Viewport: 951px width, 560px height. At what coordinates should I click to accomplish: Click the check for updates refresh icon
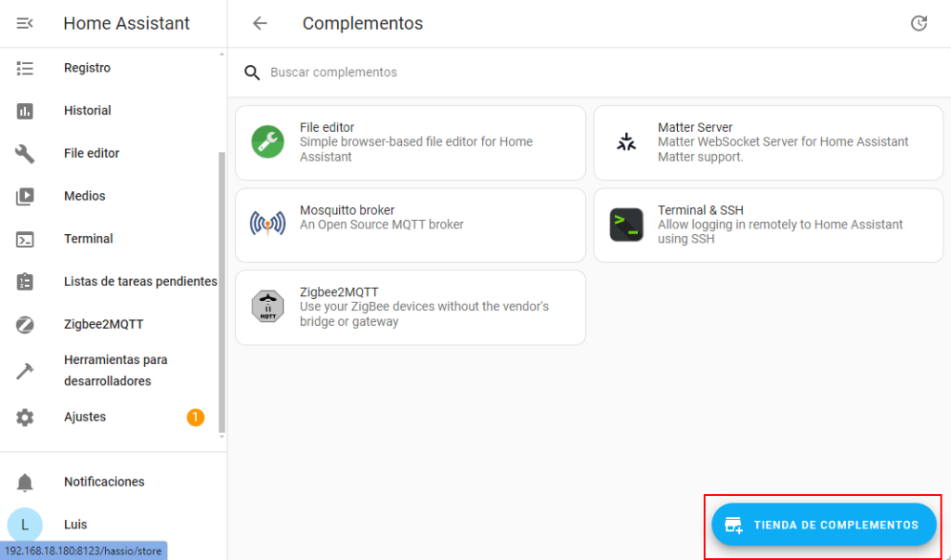point(918,24)
